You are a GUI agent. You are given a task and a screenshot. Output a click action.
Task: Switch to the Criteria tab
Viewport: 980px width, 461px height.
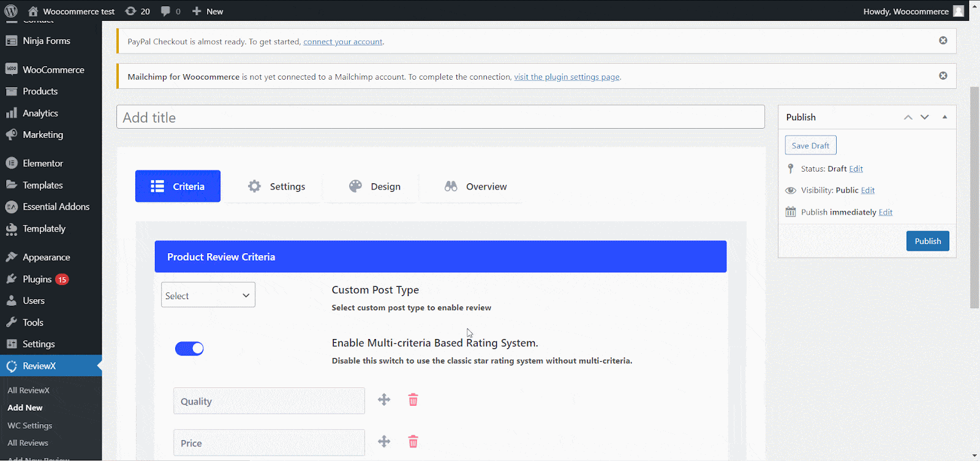[x=178, y=186]
